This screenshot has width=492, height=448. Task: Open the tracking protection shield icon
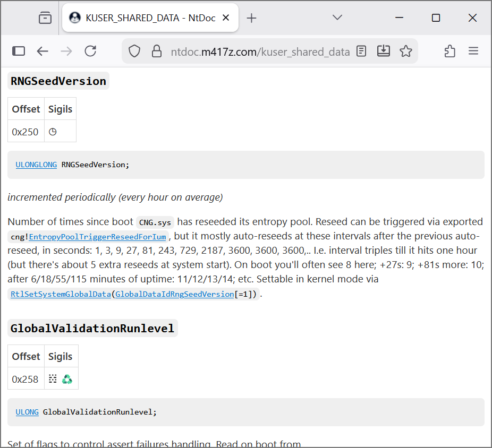pyautogui.click(x=134, y=51)
